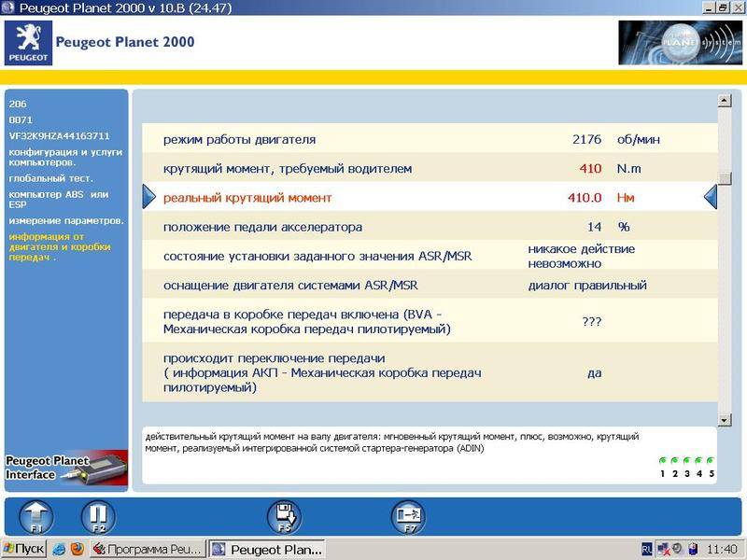
Task: Click the F5 save to disk icon
Action: pos(284,516)
